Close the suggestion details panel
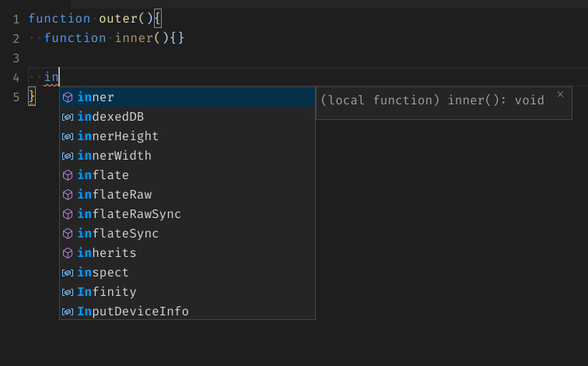Screen dimensions: 588x366 560,94
